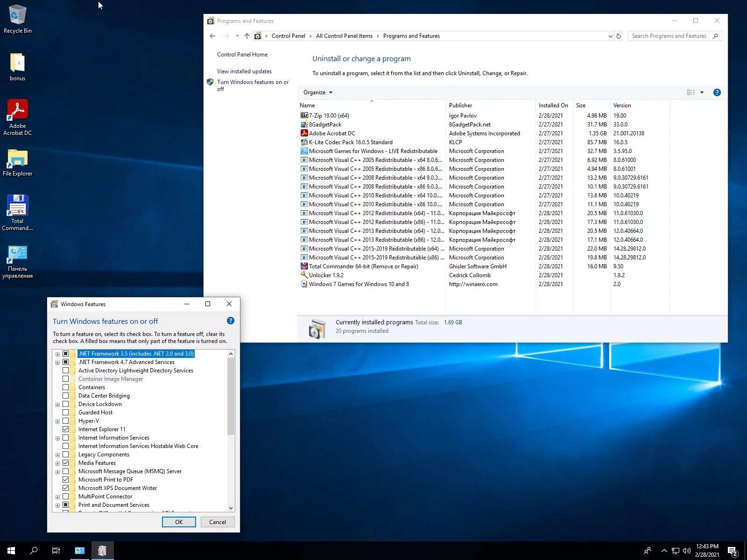
Task: Expand the Legacy Components node
Action: click(x=57, y=455)
